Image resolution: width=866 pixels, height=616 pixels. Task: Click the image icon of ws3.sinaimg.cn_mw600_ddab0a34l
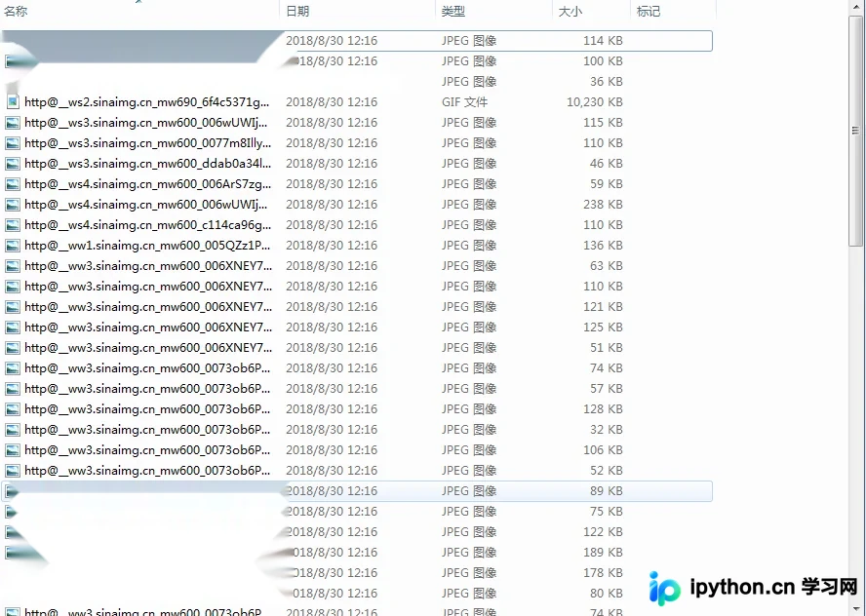tap(13, 164)
